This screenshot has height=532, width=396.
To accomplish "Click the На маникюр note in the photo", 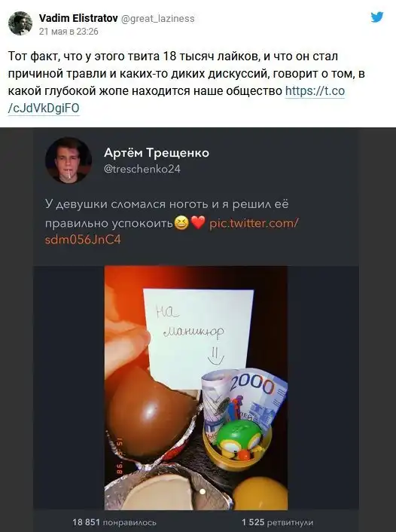I will 199,338.
